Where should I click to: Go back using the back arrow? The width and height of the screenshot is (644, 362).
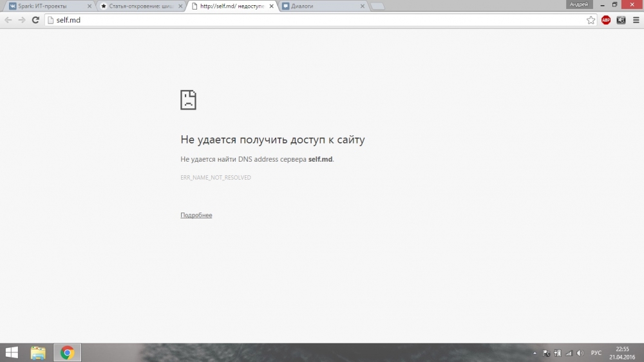[x=8, y=20]
